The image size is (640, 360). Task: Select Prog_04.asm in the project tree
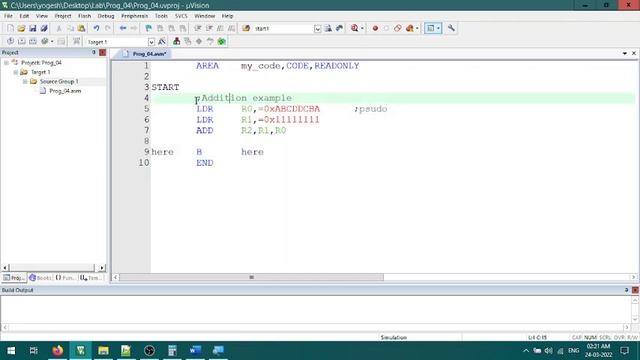[x=65, y=91]
